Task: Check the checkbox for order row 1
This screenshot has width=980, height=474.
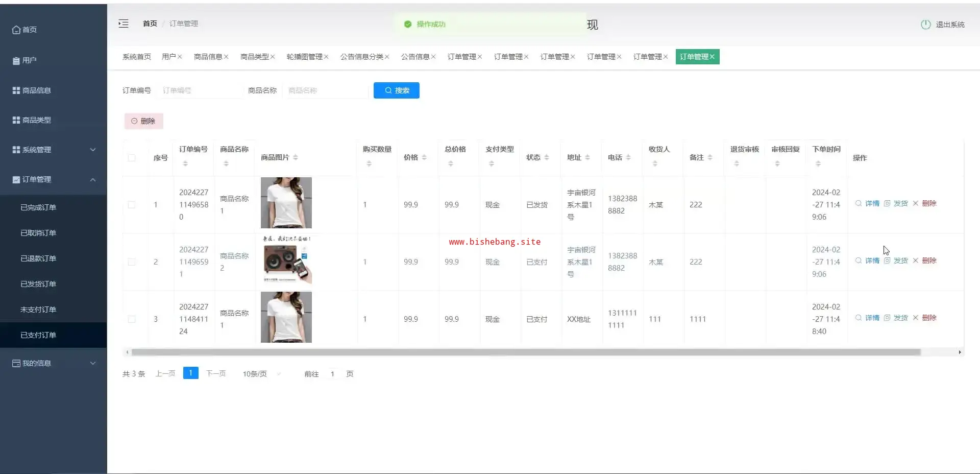Action: 132,205
